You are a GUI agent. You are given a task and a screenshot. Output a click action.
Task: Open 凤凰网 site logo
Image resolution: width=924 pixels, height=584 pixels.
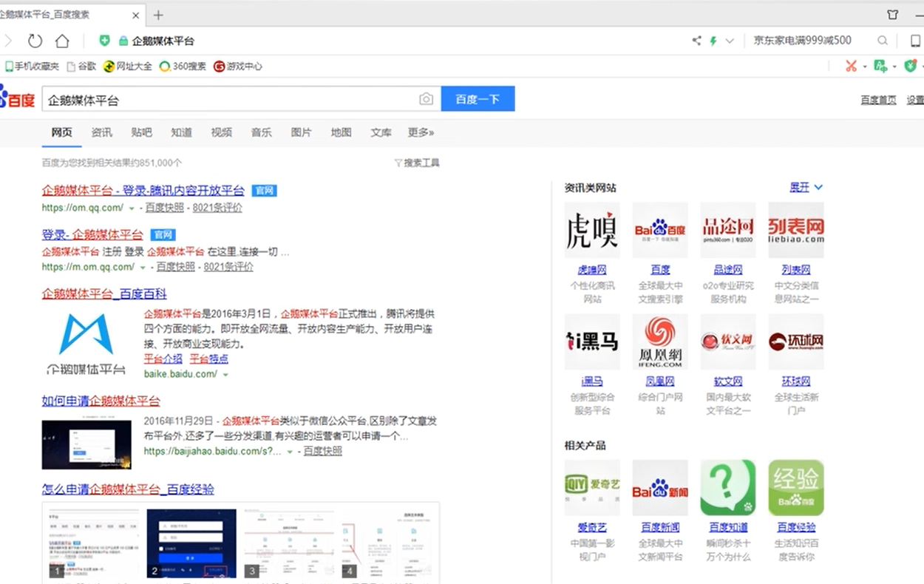[x=660, y=342]
